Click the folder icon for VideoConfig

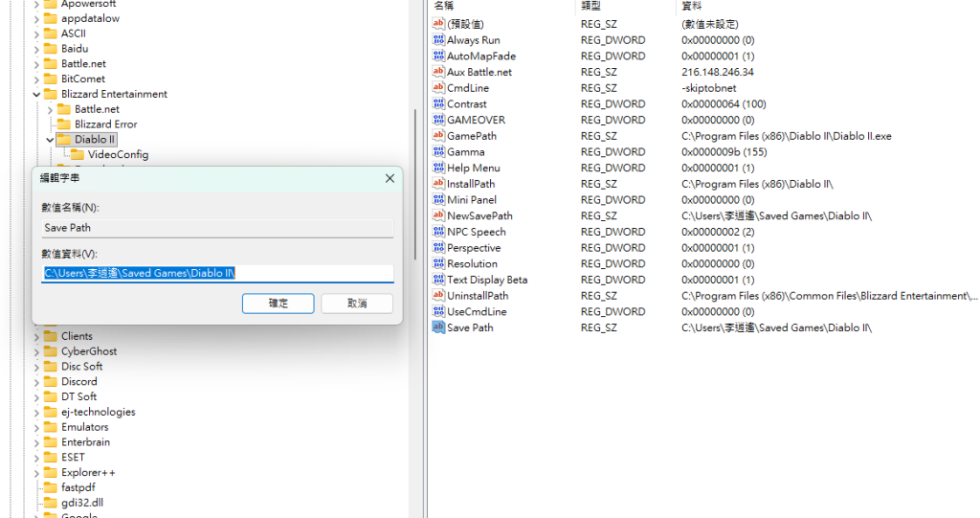(x=78, y=154)
